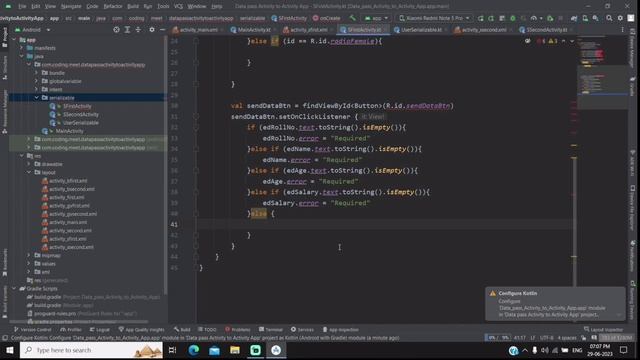Image resolution: width=640 pixels, height=360 pixels.
Task: Open the File menu
Action: coord(22,7)
